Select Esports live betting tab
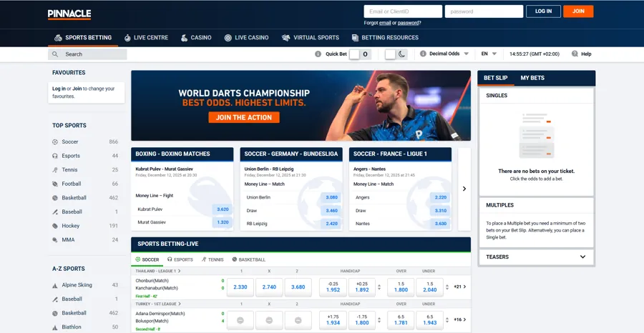This screenshot has width=644, height=333. tap(180, 259)
